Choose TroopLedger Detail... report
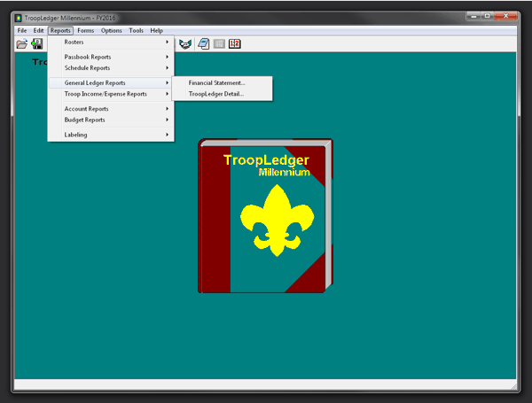Image resolution: width=532 pixels, height=403 pixels. pos(222,94)
